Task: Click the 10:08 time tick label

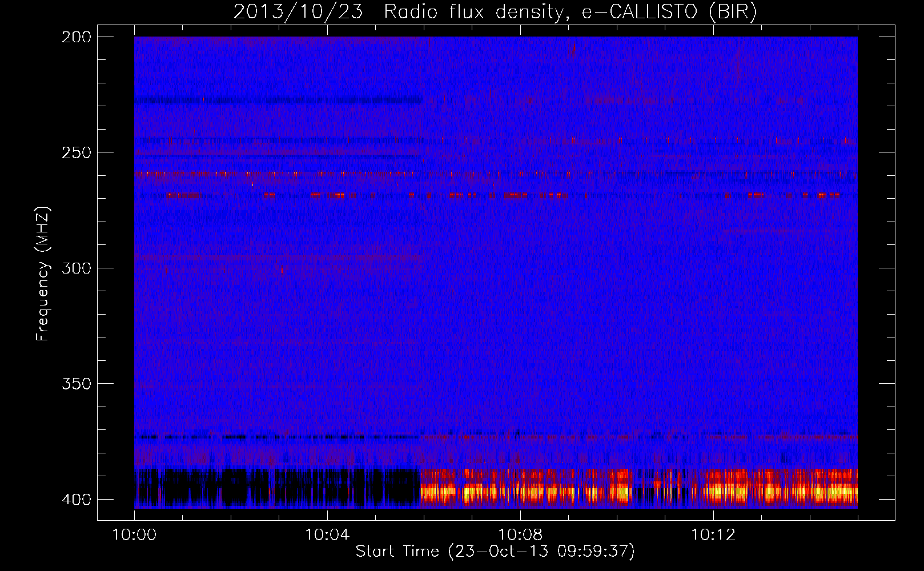Action: pos(520,534)
